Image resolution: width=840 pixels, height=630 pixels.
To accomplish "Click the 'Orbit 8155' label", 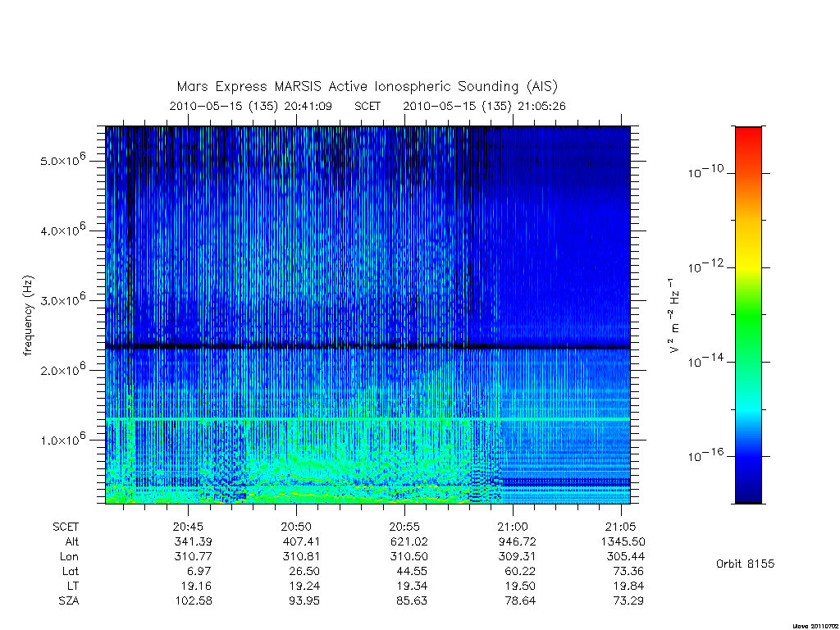I will (745, 564).
